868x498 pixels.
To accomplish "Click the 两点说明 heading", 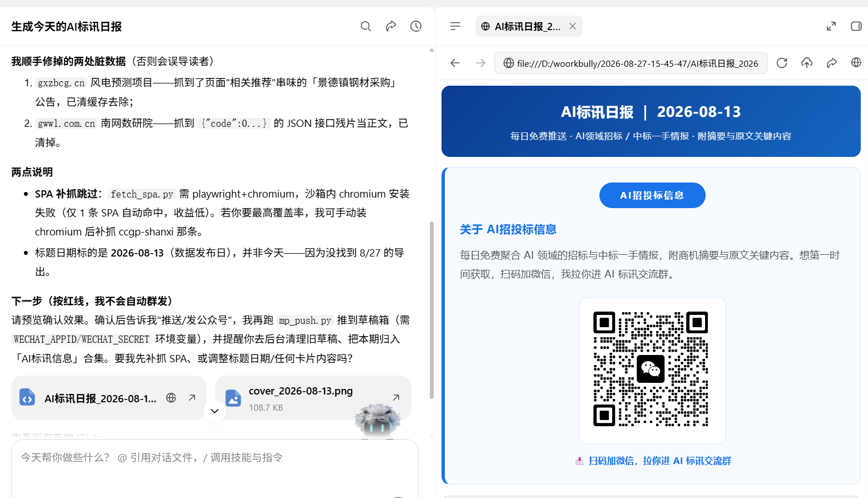I will point(32,172).
